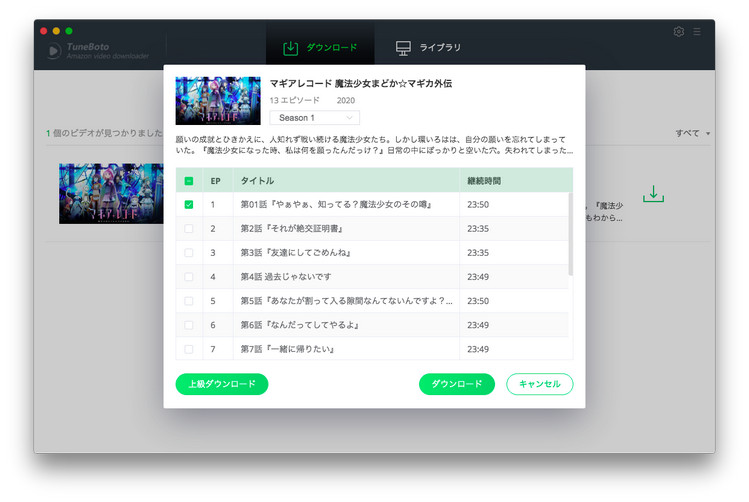Select title 第5話『あなたが割って入る隙間なんて…
Viewport: 749px width, 502px height.
(x=346, y=301)
